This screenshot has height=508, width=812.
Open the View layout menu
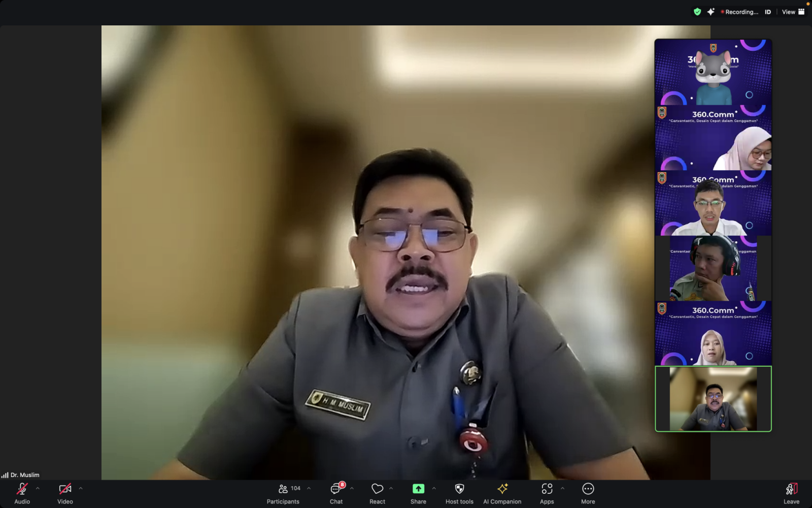pos(793,12)
